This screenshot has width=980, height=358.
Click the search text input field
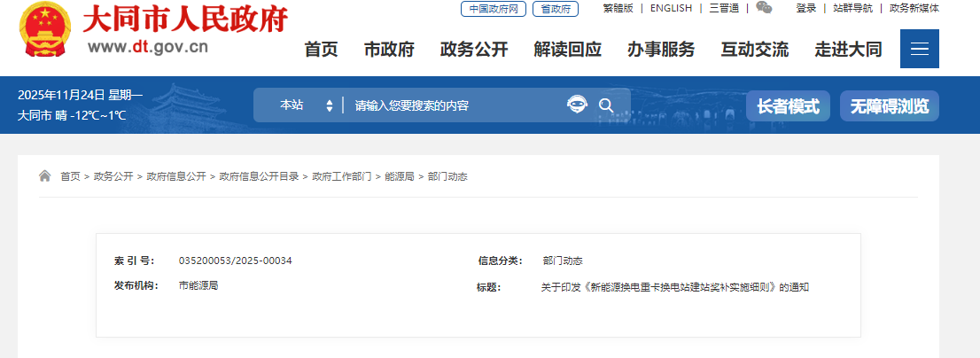tap(452, 105)
